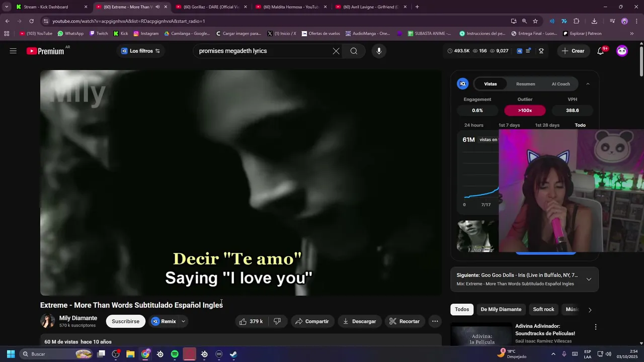The image size is (644, 362).
Task: Open the panda account avatar menu
Action: click(622, 51)
